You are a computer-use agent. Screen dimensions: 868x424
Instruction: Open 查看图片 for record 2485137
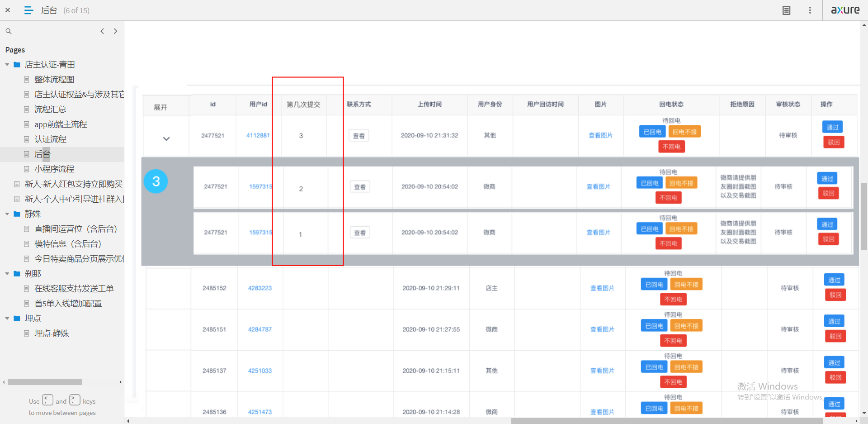(602, 371)
